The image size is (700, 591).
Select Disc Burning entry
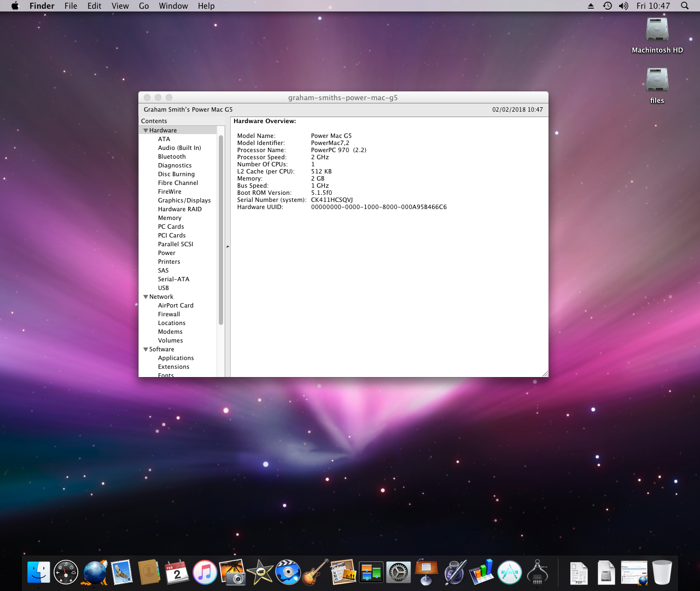pyautogui.click(x=176, y=174)
